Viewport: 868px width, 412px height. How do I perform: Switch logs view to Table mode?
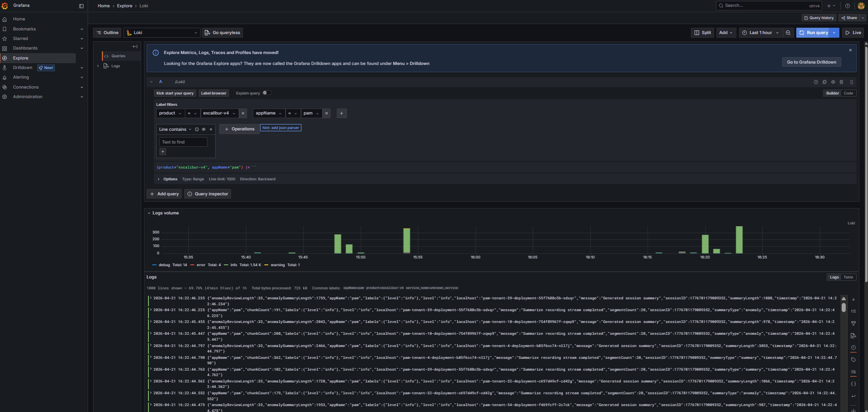click(848, 277)
